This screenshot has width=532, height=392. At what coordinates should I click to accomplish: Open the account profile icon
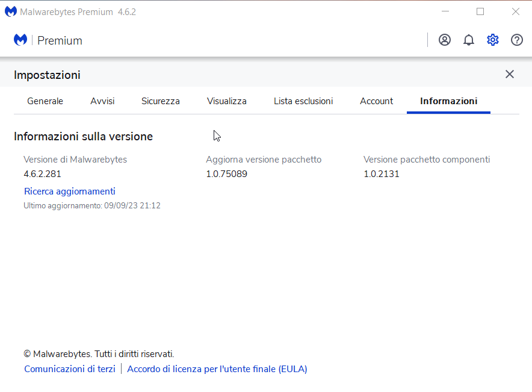[445, 40]
